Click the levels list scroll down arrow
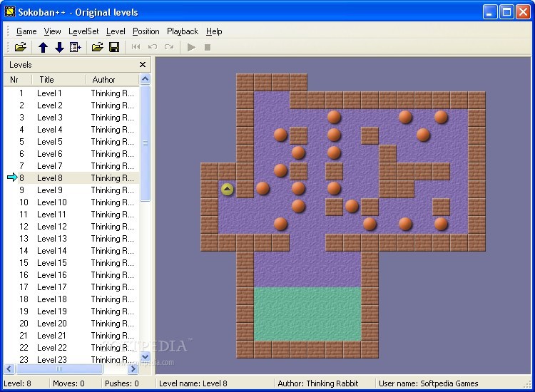Screen dimensions: 535x392 point(145,357)
